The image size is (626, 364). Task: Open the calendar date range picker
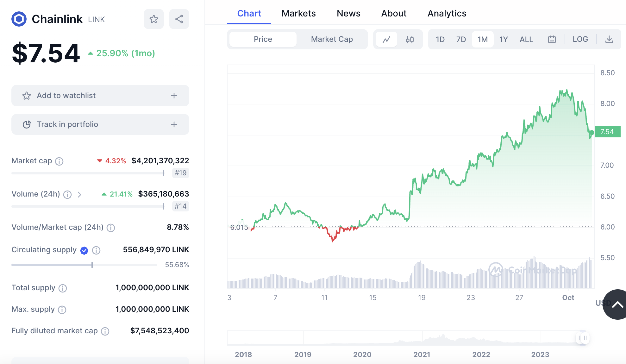point(552,40)
